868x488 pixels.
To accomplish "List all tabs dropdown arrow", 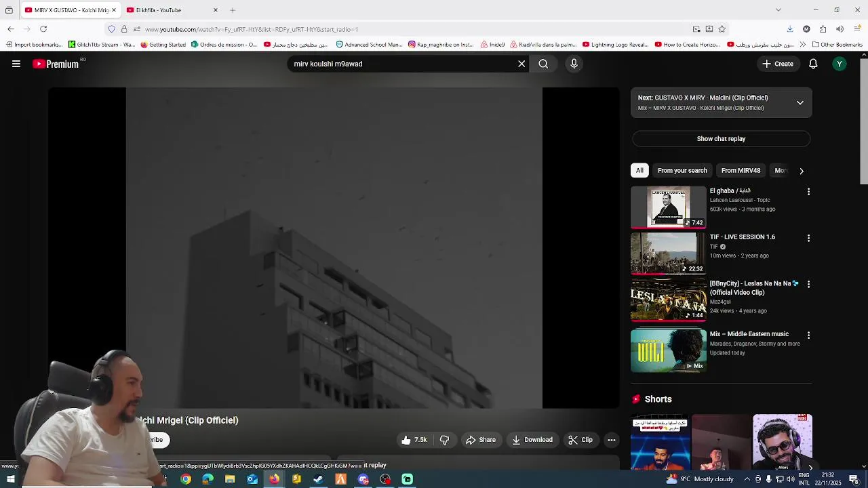I will (x=778, y=10).
